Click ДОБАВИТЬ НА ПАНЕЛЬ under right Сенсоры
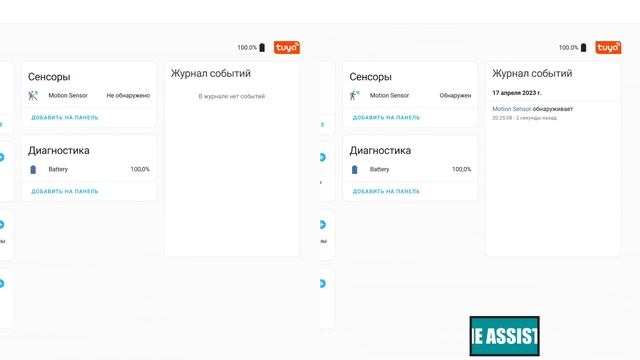Screen dimensions: 640x360 386,118
